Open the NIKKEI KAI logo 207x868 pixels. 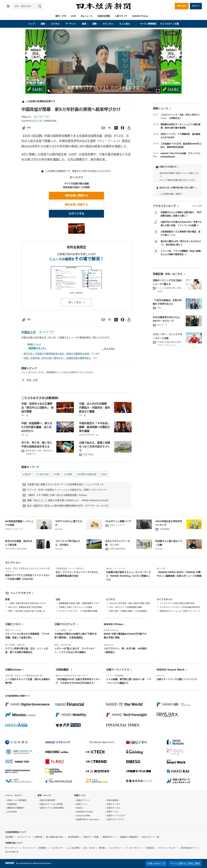(x=178, y=771)
